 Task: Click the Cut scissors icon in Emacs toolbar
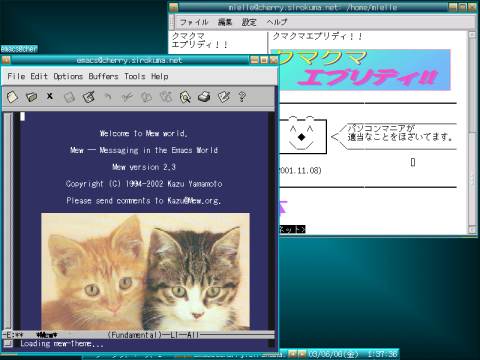(x=127, y=97)
